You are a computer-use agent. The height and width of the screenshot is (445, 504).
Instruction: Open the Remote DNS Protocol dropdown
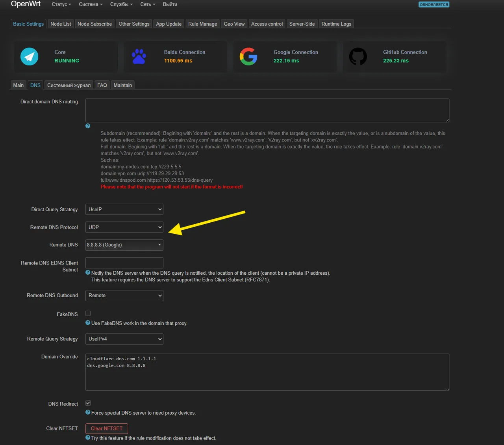pos(124,227)
